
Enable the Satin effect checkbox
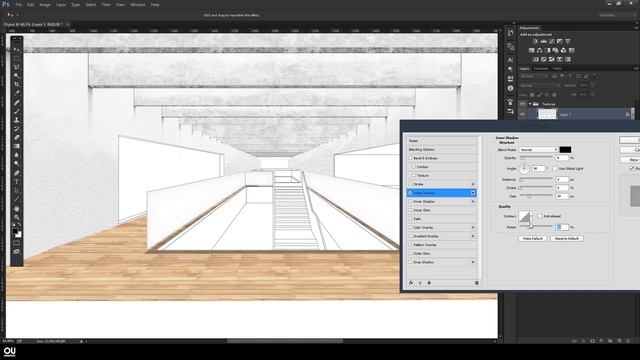pyautogui.click(x=410, y=219)
